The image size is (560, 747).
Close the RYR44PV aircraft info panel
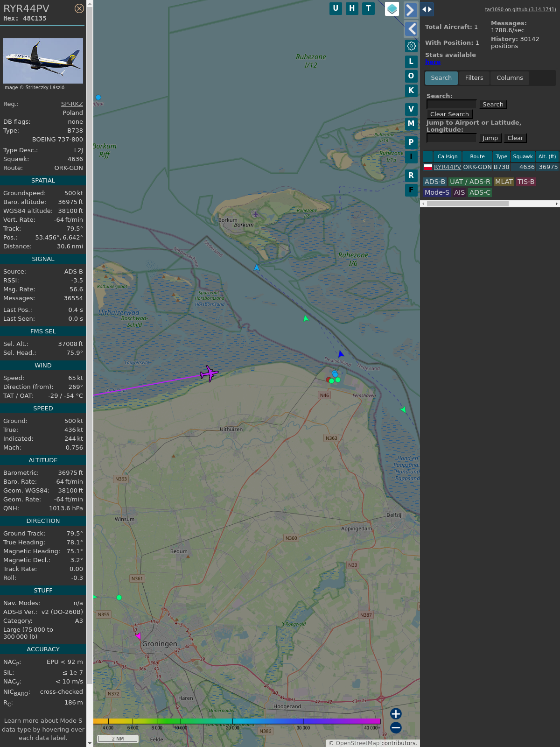point(79,8)
